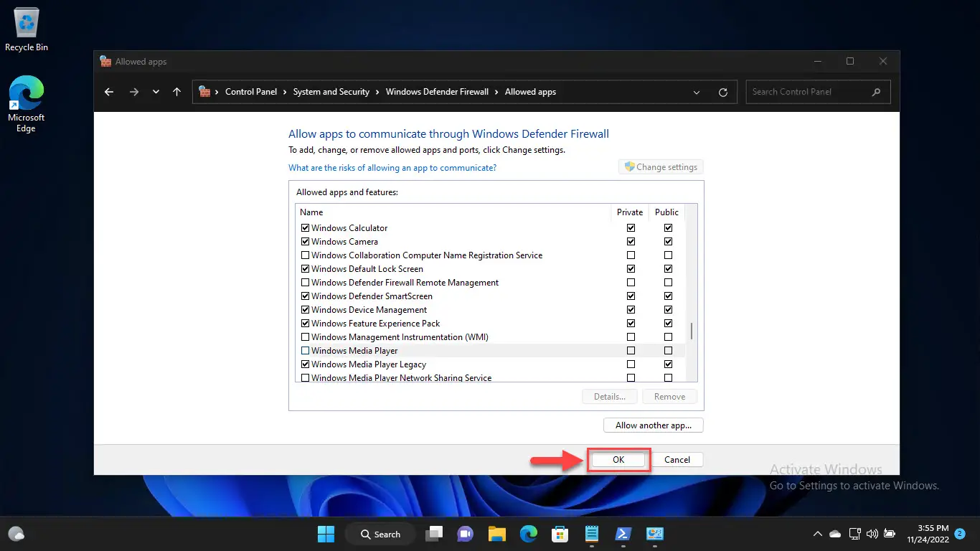The image size is (980, 551).
Task: Expand the chevron after System and Security
Action: coord(378,92)
